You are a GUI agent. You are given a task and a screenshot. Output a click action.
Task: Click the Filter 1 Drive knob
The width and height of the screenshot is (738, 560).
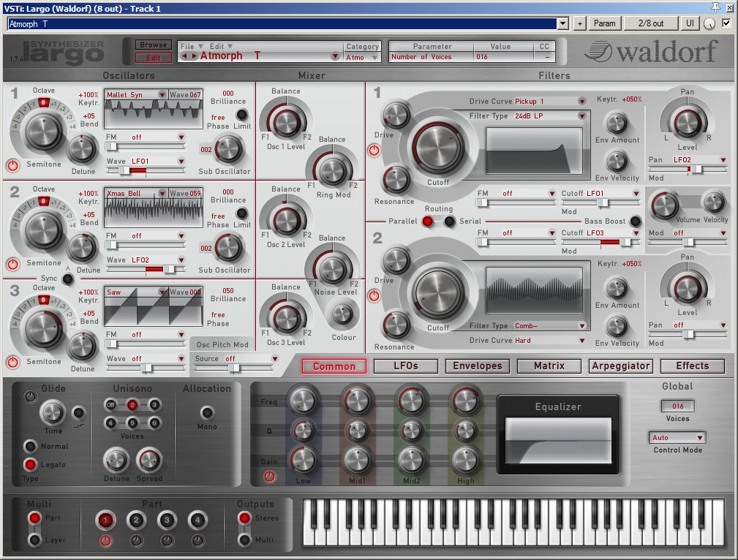396,115
